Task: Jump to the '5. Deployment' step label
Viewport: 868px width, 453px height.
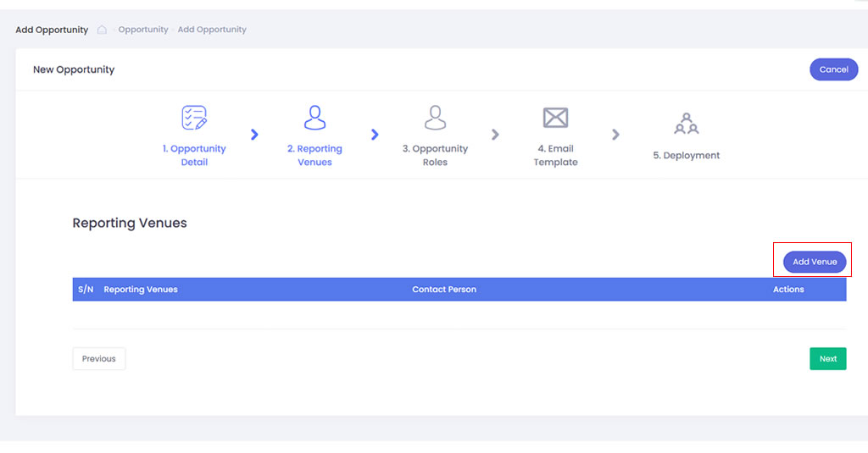Action: 686,156
